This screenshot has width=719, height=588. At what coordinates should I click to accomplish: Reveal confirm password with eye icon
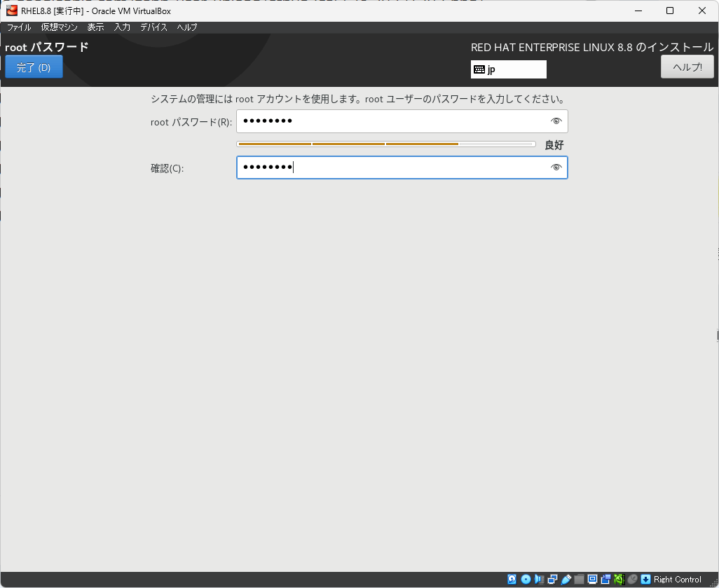click(x=556, y=167)
